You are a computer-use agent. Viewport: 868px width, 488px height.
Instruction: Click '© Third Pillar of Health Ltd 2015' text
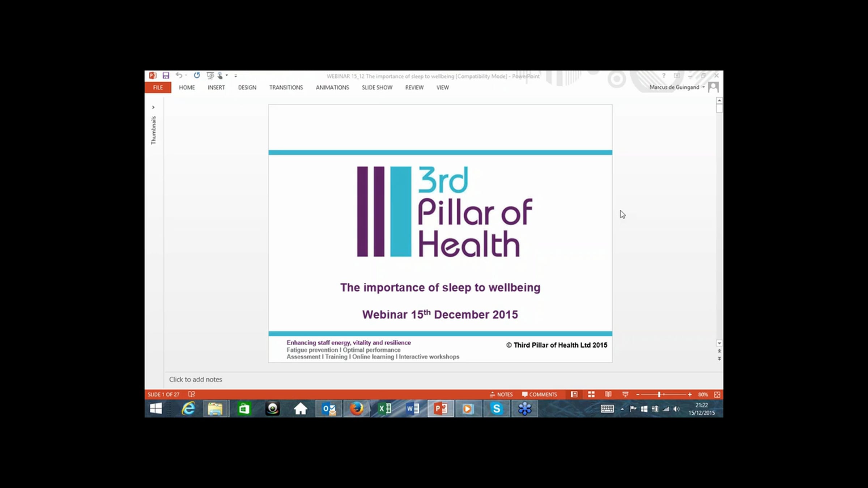[557, 345]
